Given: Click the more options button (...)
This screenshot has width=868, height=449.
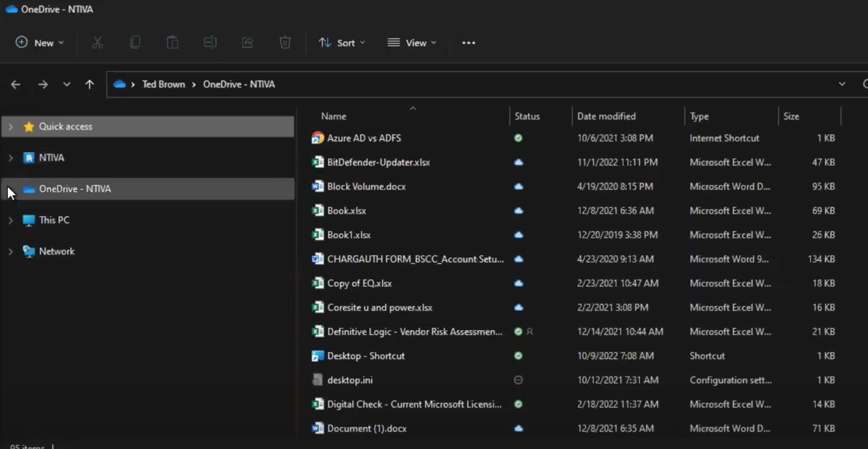Looking at the screenshot, I should click(x=468, y=43).
